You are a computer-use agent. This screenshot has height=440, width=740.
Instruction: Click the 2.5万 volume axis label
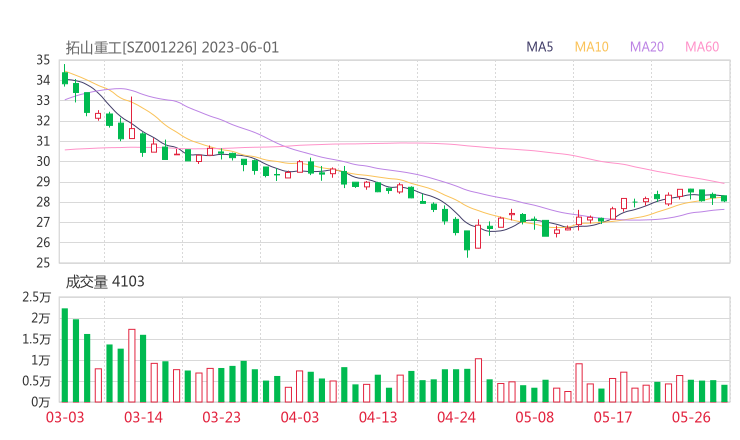click(x=36, y=297)
